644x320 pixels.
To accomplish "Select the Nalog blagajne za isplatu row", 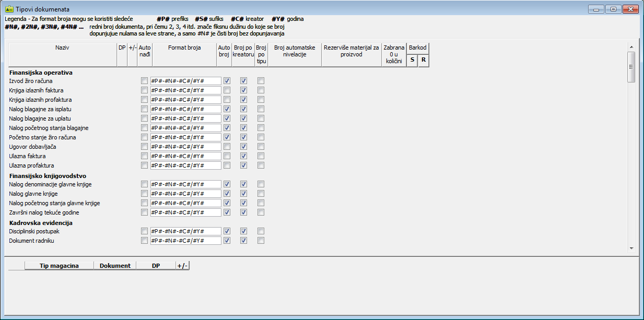I will [x=40, y=109].
